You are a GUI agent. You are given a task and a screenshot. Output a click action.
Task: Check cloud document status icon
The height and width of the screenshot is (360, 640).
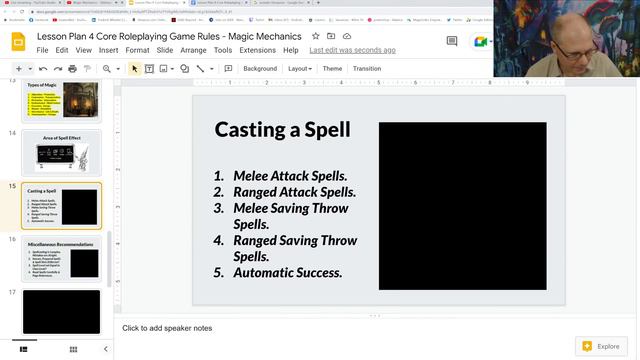coord(347,36)
